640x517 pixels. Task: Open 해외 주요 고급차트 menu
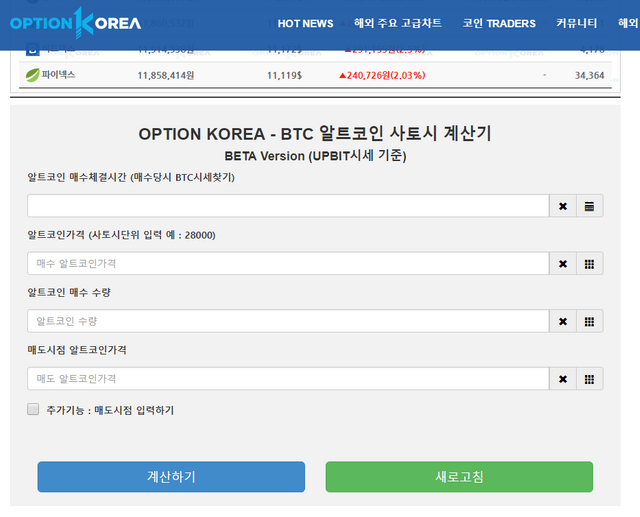tap(398, 23)
